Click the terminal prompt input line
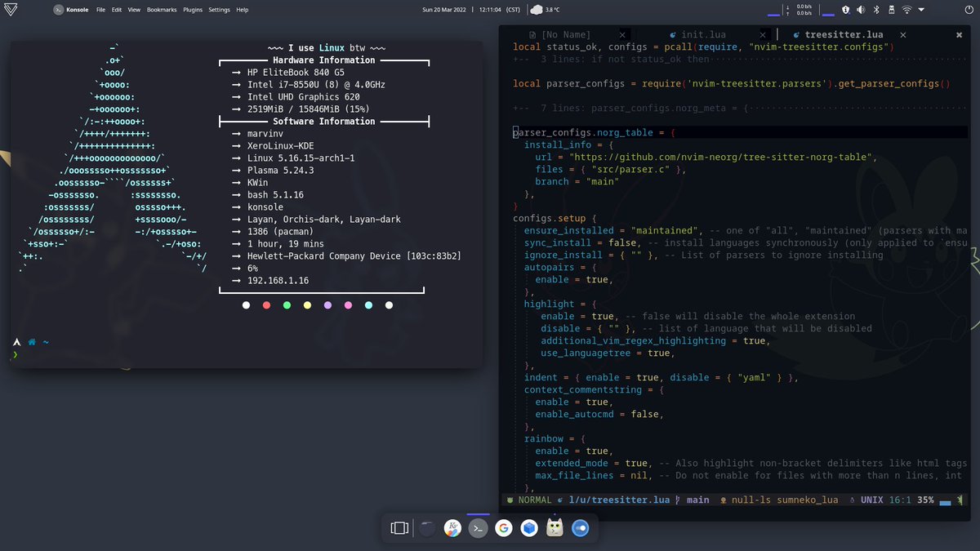Screen dimensions: 980x551 (247, 355)
